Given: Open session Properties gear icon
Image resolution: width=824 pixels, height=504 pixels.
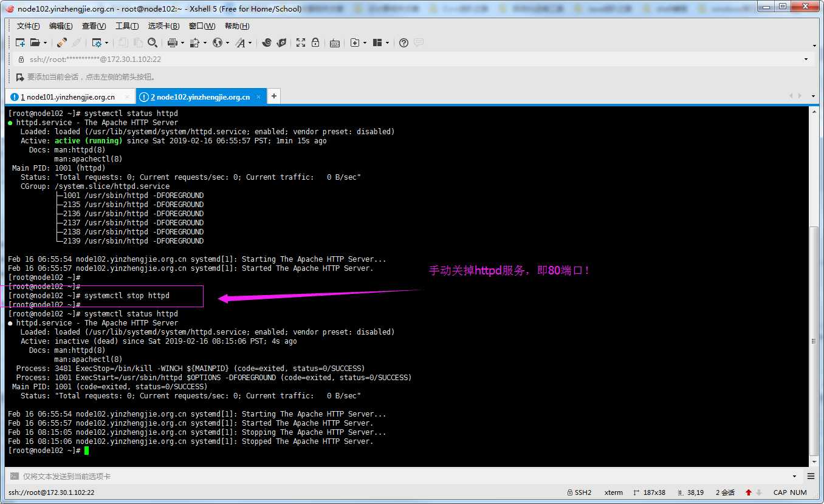Looking at the screenshot, I should point(97,43).
